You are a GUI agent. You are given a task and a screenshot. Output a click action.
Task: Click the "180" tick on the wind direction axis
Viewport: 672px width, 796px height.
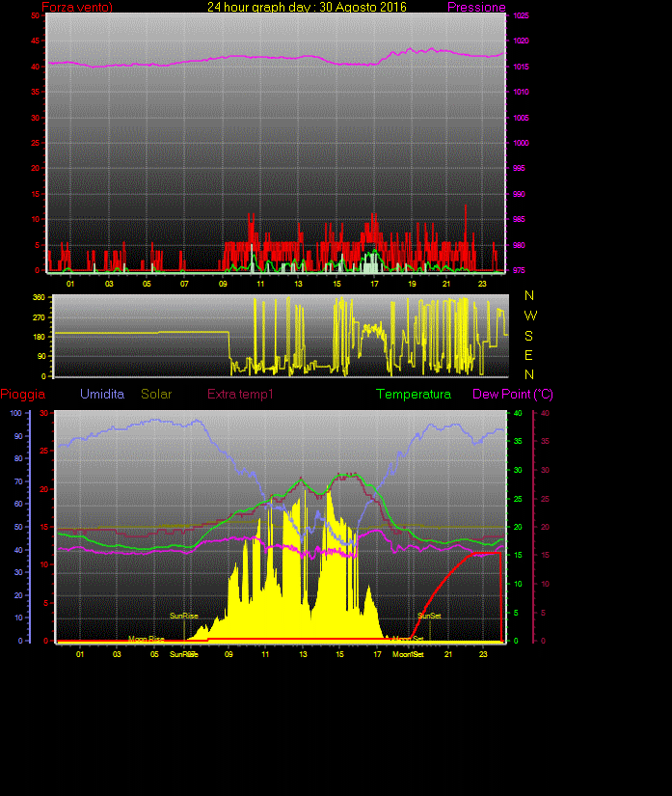(40, 337)
